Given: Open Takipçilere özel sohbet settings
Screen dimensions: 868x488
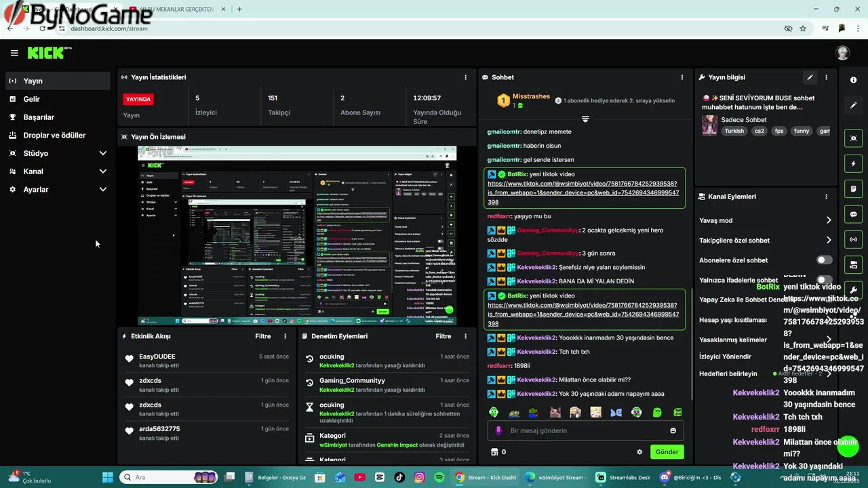Looking at the screenshot, I should (766, 240).
